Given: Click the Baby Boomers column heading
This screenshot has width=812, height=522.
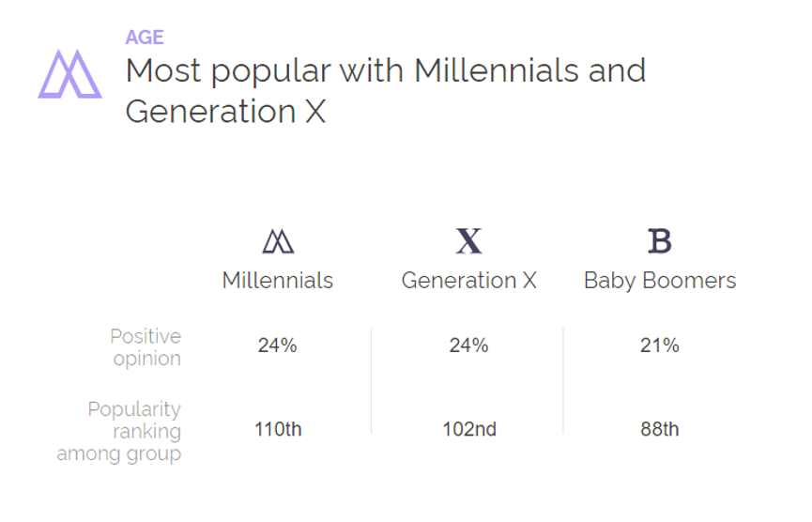Looking at the screenshot, I should 660,282.
